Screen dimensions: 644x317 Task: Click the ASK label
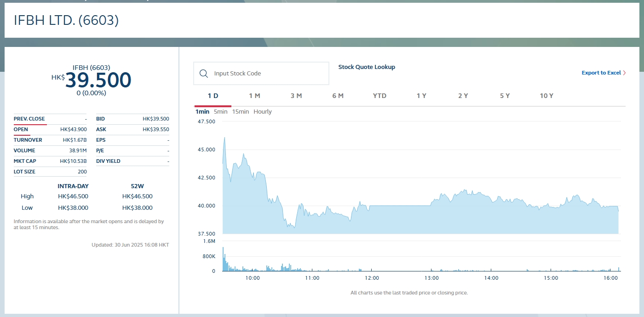101,129
